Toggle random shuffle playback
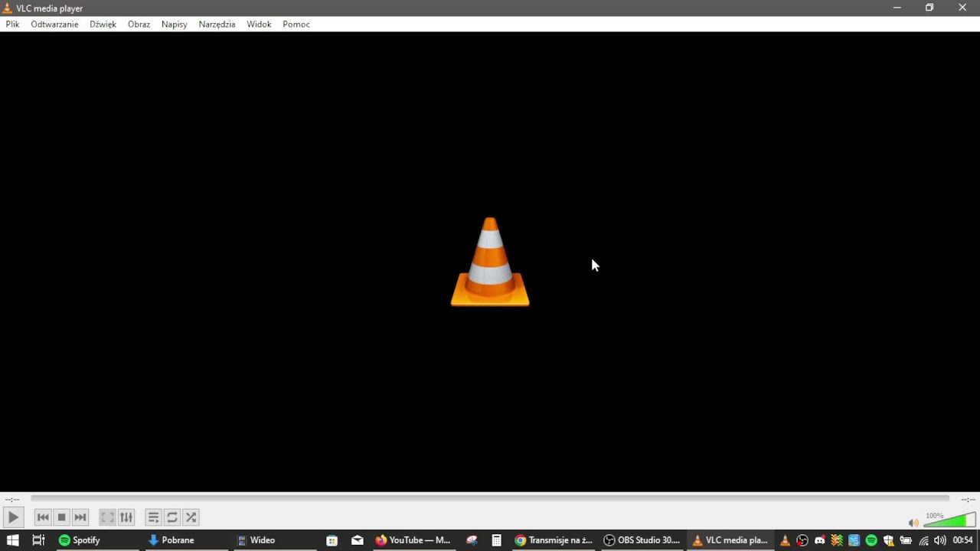The height and width of the screenshot is (551, 980). click(x=191, y=517)
